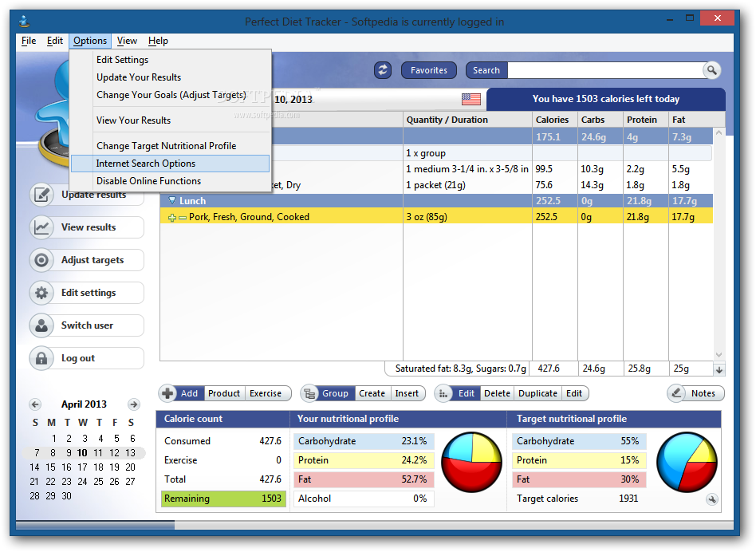
Task: Click the Log out padlock icon
Action: [41, 358]
